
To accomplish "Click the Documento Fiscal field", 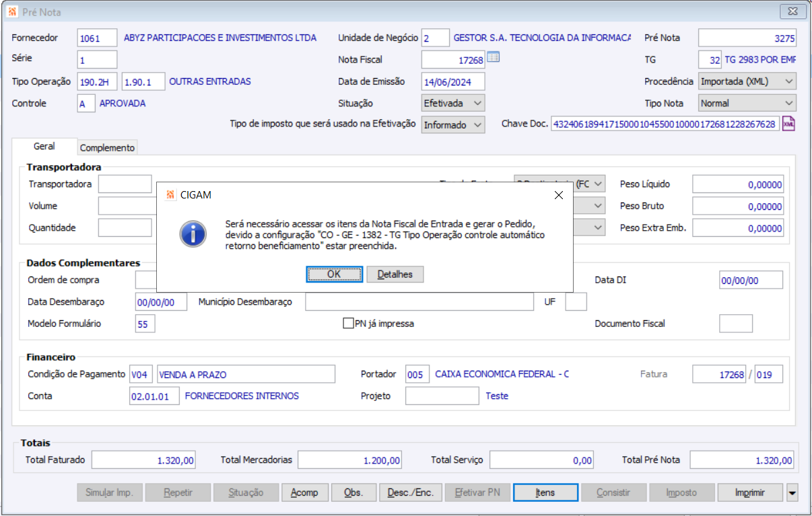I will pos(736,324).
